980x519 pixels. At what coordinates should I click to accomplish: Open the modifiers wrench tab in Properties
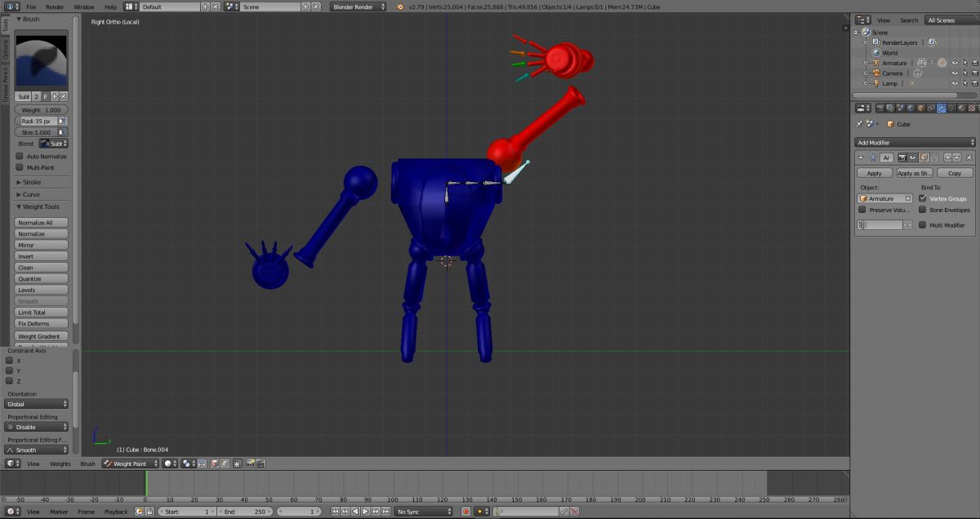[x=942, y=108]
